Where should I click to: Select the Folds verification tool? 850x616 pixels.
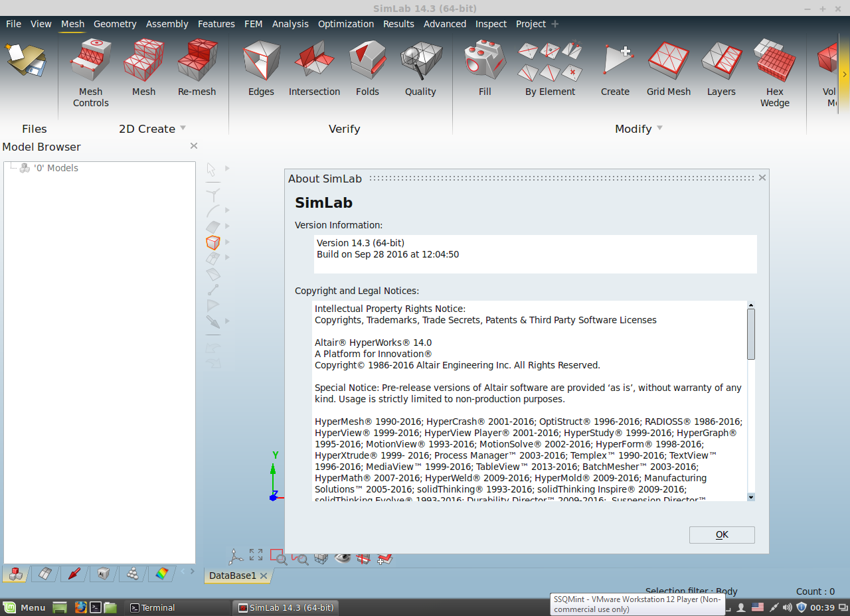point(367,68)
